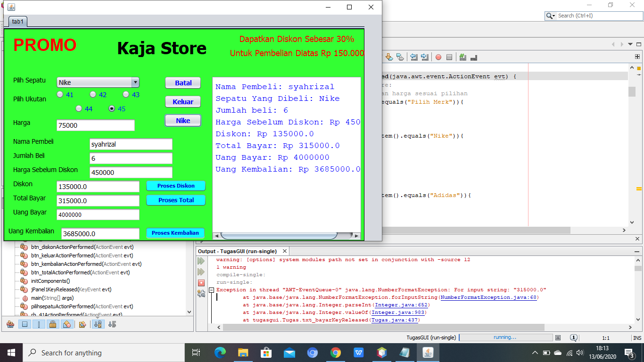Image resolution: width=644 pixels, height=362 pixels.
Task: Click the Uang Kembalian text field
Action: (100, 233)
